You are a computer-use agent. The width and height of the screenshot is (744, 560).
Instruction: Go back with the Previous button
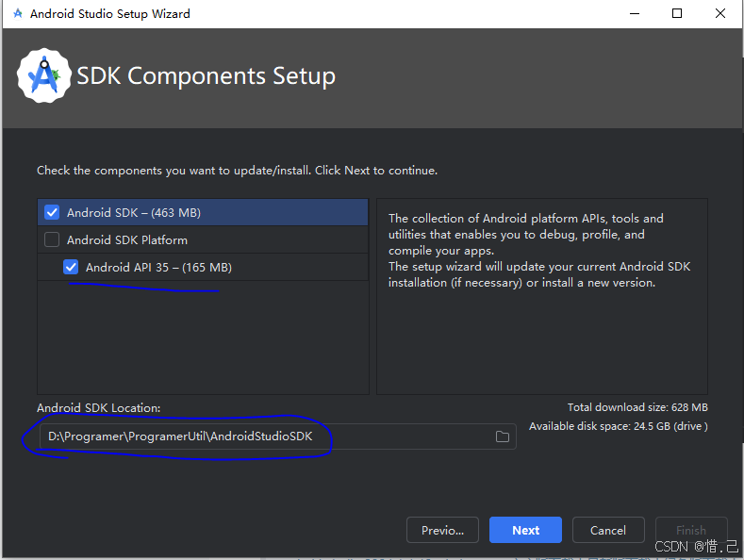(x=442, y=530)
